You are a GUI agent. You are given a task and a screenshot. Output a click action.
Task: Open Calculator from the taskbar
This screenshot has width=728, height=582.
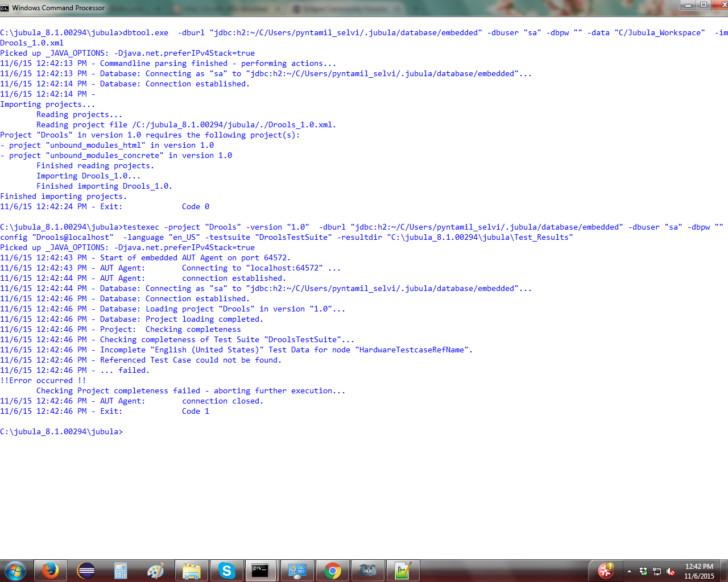pyautogui.click(x=121, y=571)
